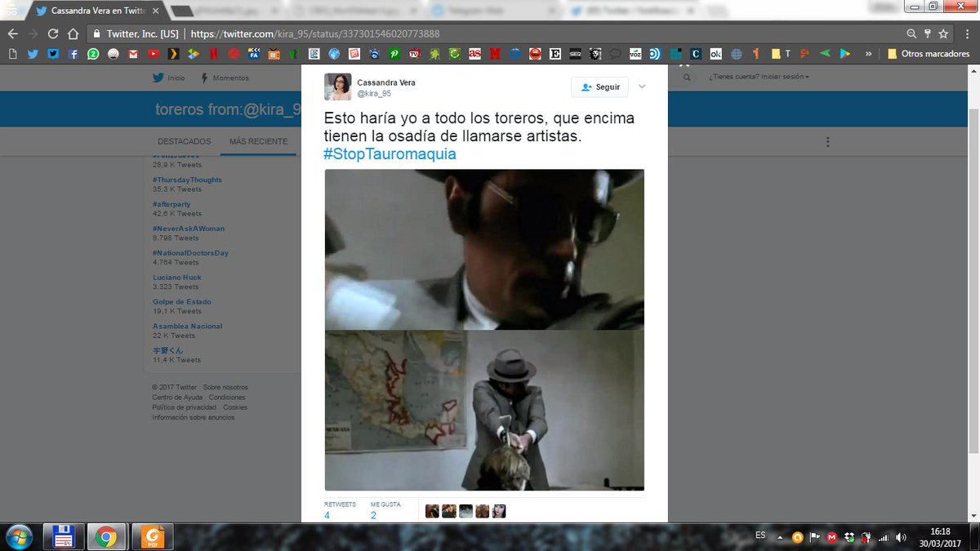This screenshot has height=551, width=980.
Task: Open the #NeverAskAWoman trend
Action: coord(189,229)
